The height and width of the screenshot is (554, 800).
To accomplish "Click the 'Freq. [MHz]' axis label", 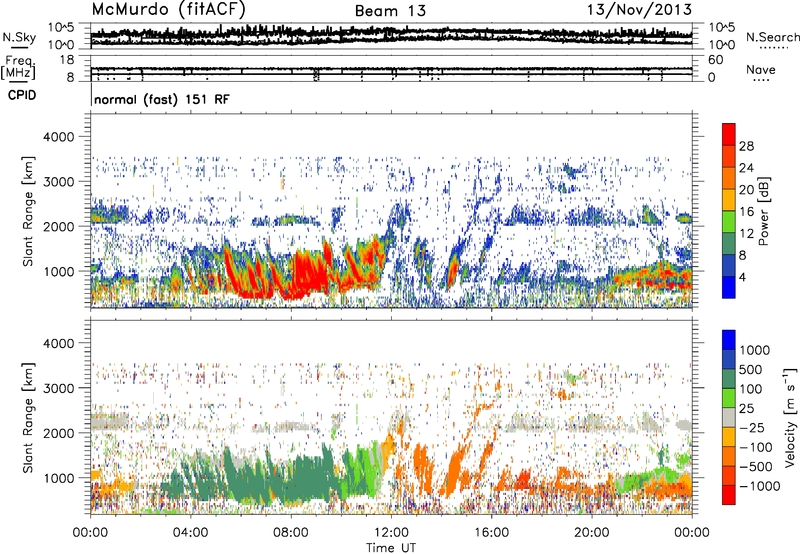I will click(x=19, y=68).
